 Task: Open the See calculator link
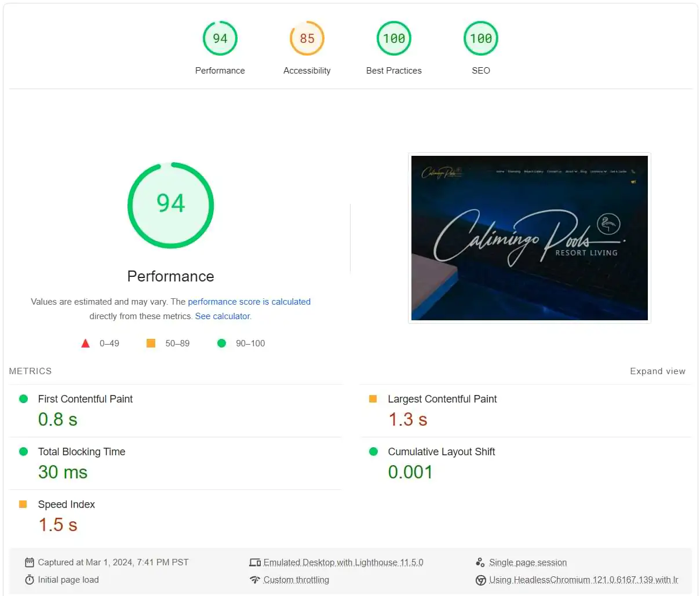coord(223,316)
